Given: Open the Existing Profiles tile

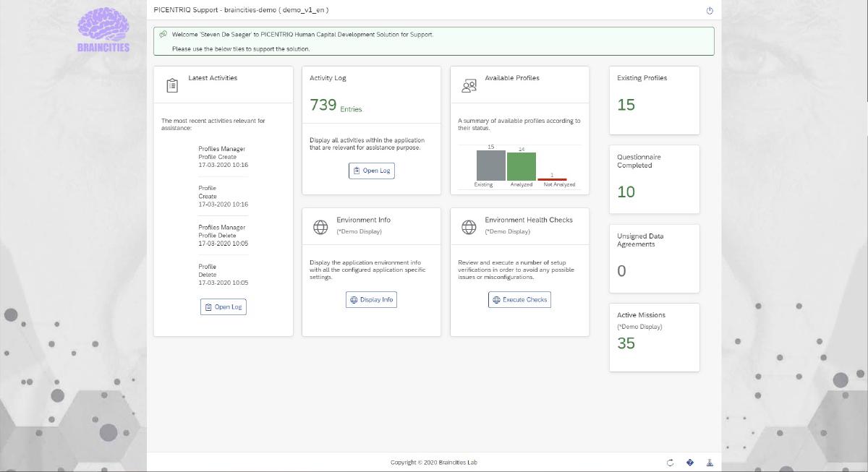Looking at the screenshot, I should [x=654, y=100].
